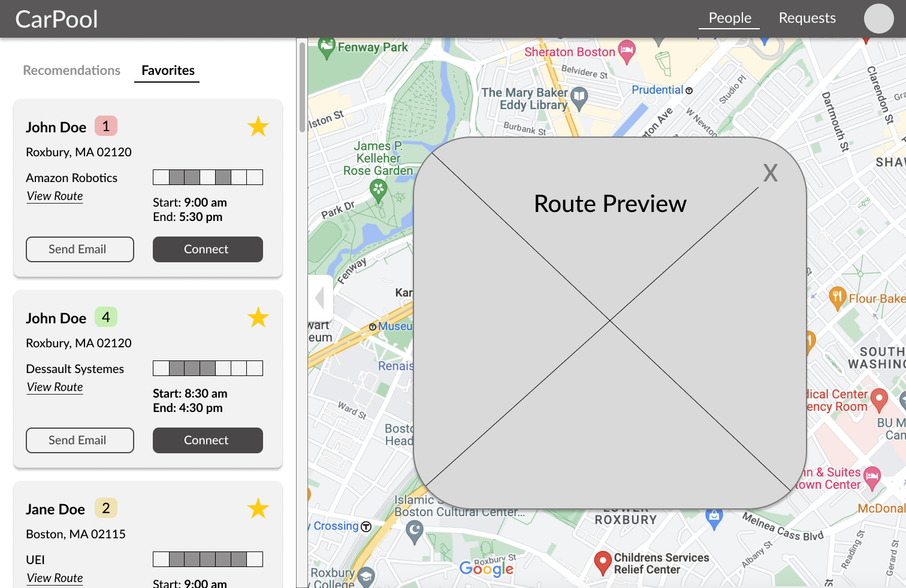Select the Prudential transit station icon
Image resolution: width=906 pixels, height=588 pixels.
689,90
